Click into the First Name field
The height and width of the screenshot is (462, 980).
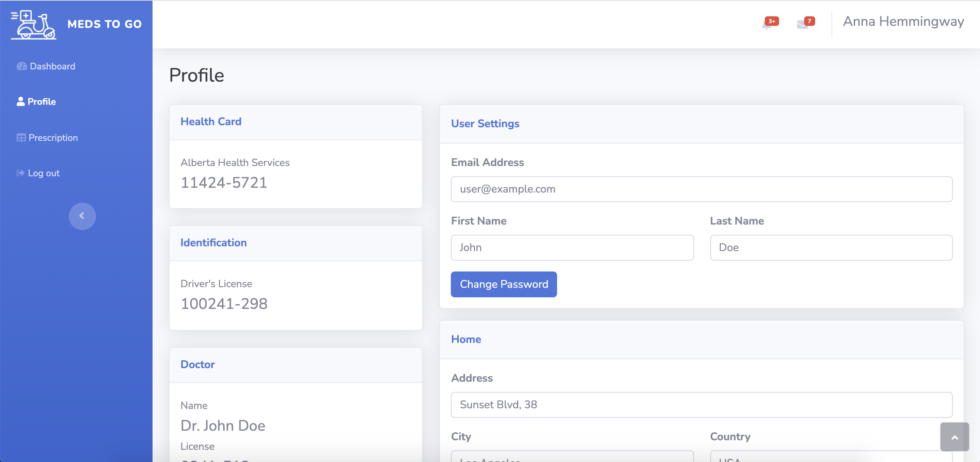[572, 248]
